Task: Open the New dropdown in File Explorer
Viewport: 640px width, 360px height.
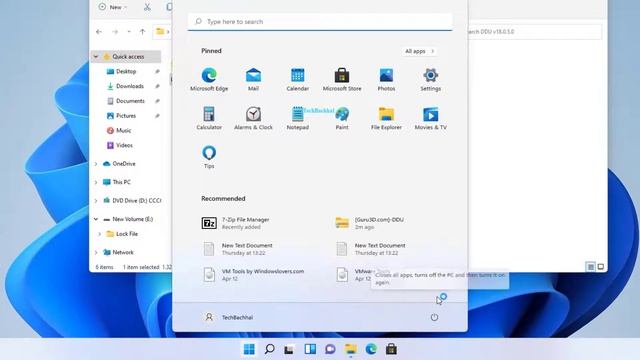Action: pos(113,7)
